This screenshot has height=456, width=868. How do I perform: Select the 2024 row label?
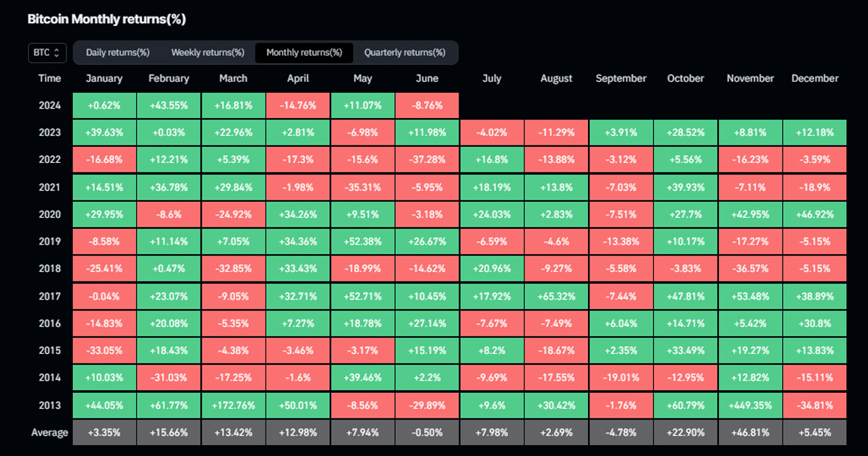pos(50,106)
